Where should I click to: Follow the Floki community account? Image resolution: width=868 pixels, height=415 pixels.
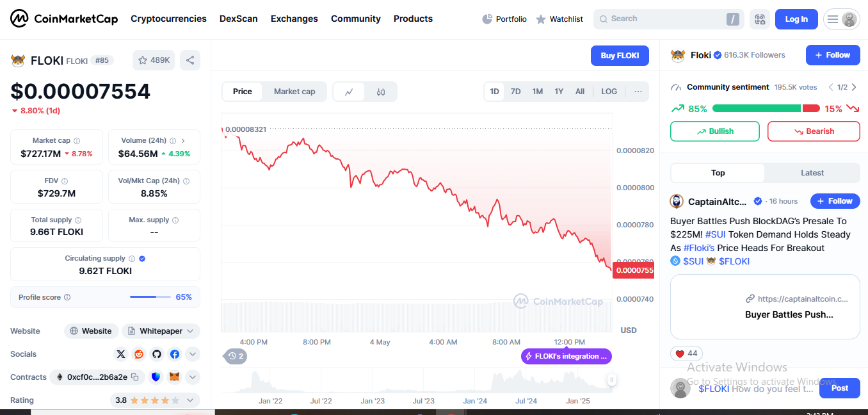pos(833,55)
